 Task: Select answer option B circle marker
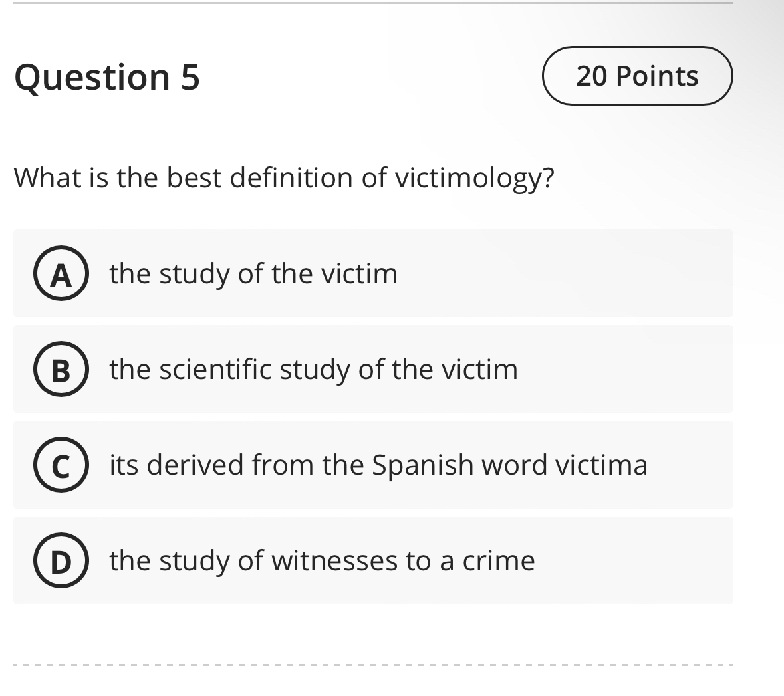[61, 370]
